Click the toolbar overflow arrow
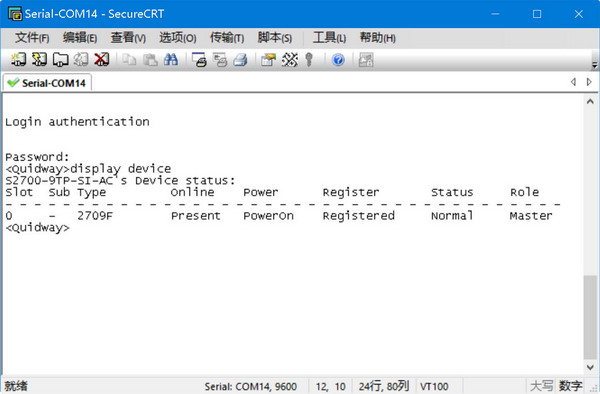This screenshot has height=394, width=600. [594, 65]
